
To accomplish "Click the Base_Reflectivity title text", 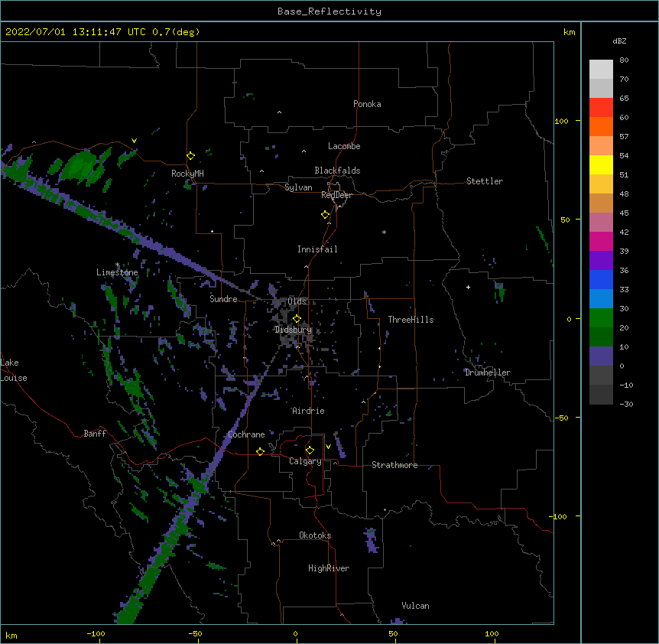I will tap(329, 11).
